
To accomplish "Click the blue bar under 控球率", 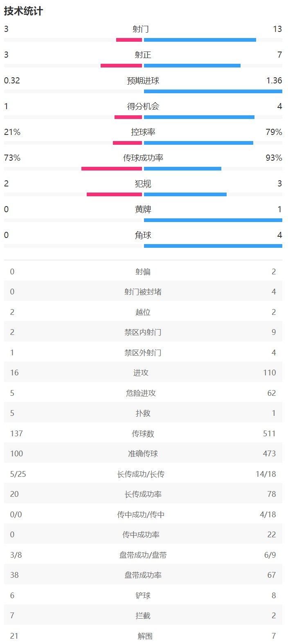I will pyautogui.click(x=198, y=143).
